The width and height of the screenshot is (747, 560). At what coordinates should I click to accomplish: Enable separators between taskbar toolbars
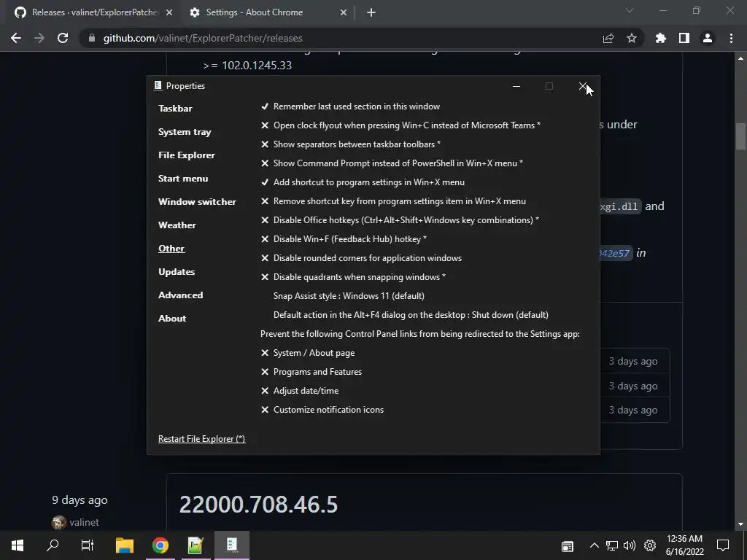[x=351, y=144]
